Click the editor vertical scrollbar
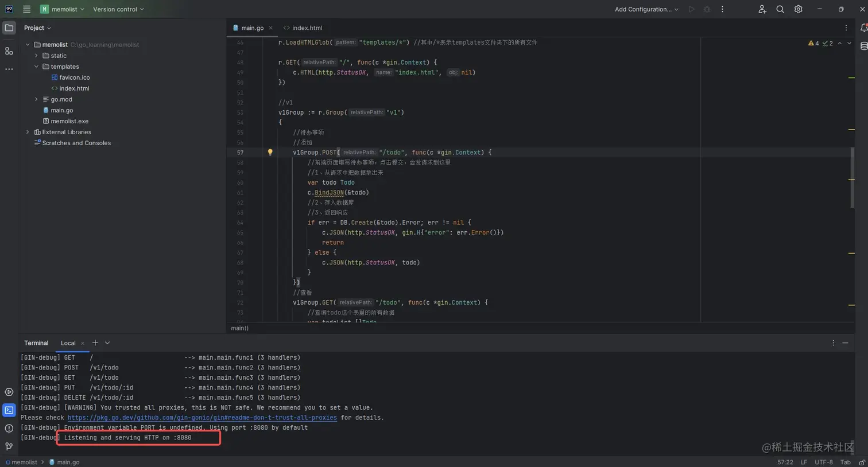The height and width of the screenshot is (467, 868). pos(852,178)
